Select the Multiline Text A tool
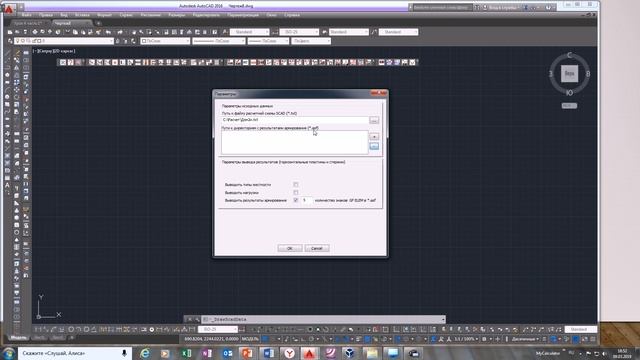This screenshot has width=640, height=360. coord(7,185)
